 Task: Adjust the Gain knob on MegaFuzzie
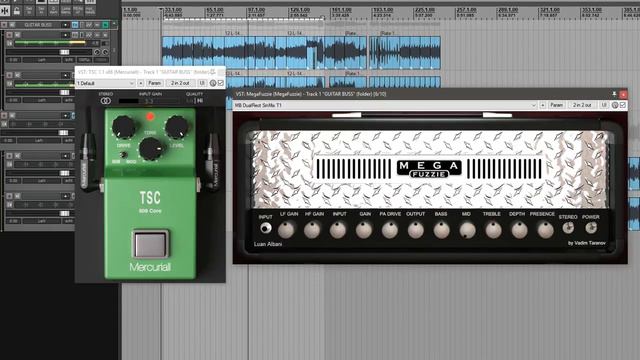tap(364, 230)
